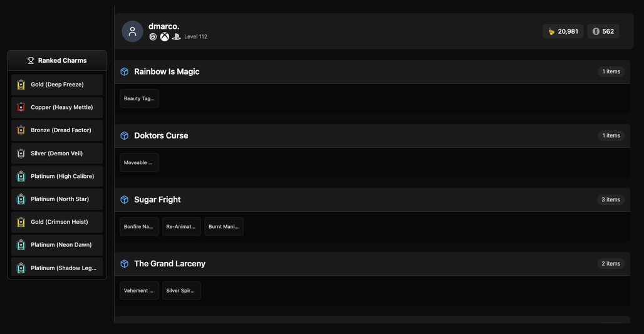Open the Beauty Tag item chip
The height and width of the screenshot is (334, 644).
click(x=139, y=98)
